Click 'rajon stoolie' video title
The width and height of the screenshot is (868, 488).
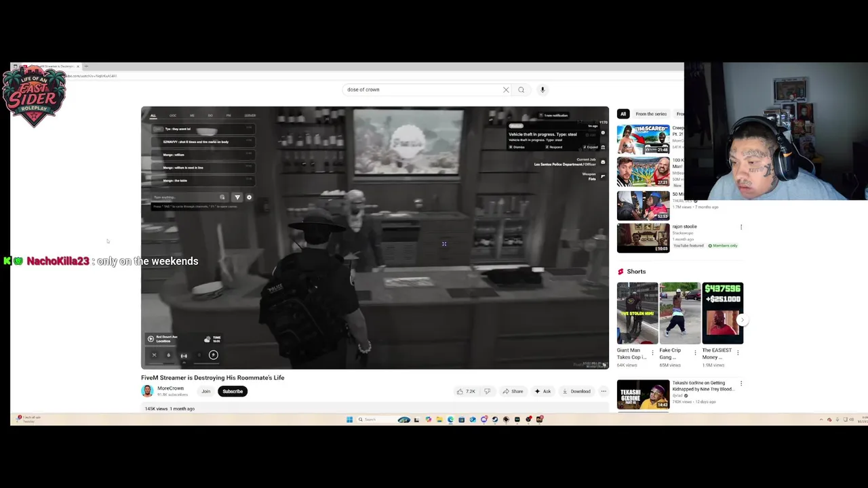click(x=684, y=226)
